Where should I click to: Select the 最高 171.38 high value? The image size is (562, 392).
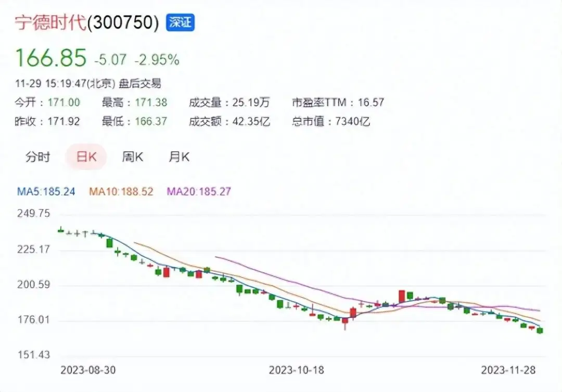134,102
